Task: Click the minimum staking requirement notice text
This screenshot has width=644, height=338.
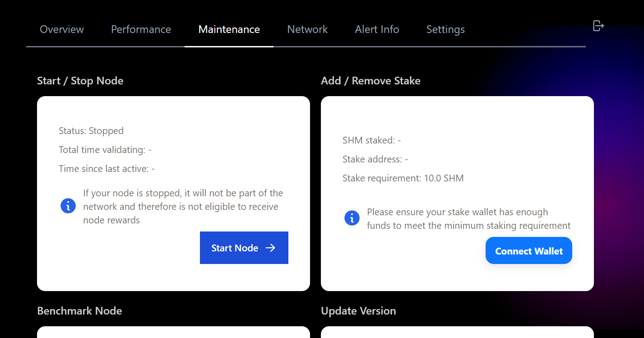Action: pyautogui.click(x=469, y=219)
